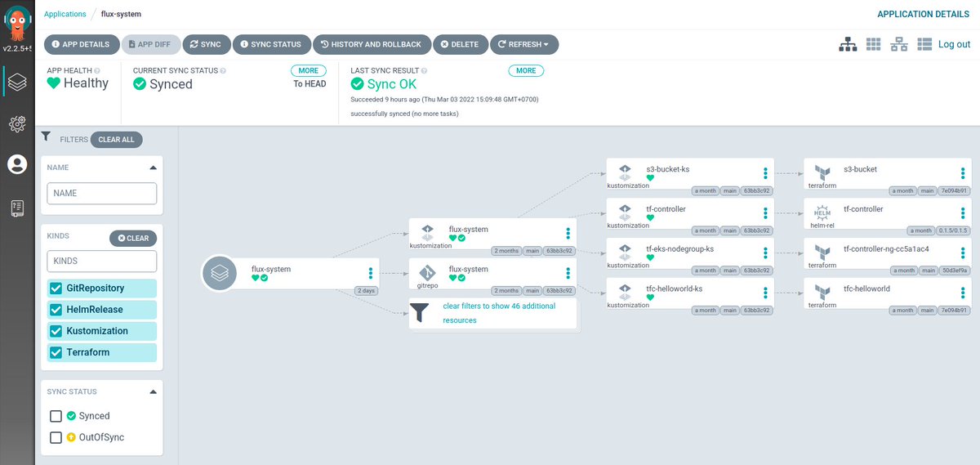The height and width of the screenshot is (465, 980).
Task: Open the Settings gears sidebar icon
Action: (x=17, y=123)
